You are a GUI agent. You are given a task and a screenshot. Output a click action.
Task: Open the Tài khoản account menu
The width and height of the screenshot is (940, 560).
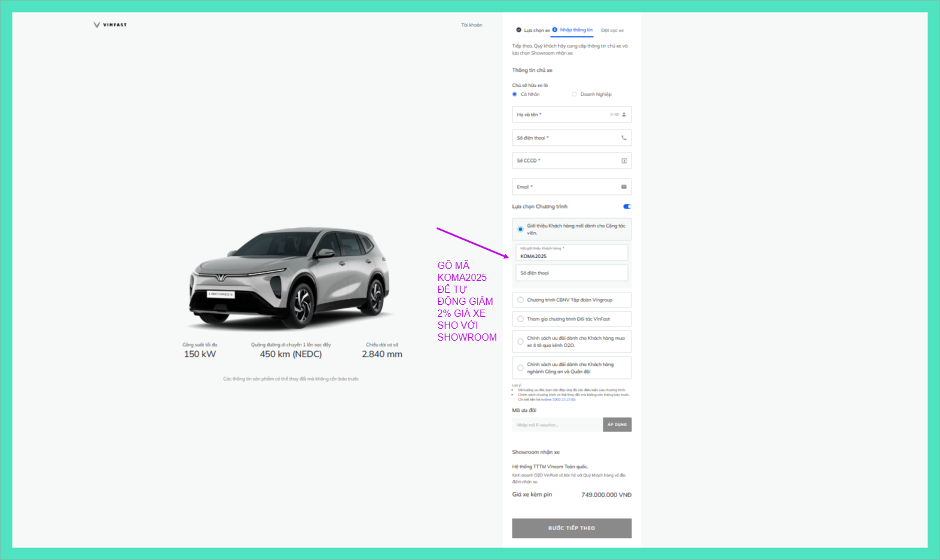(471, 25)
